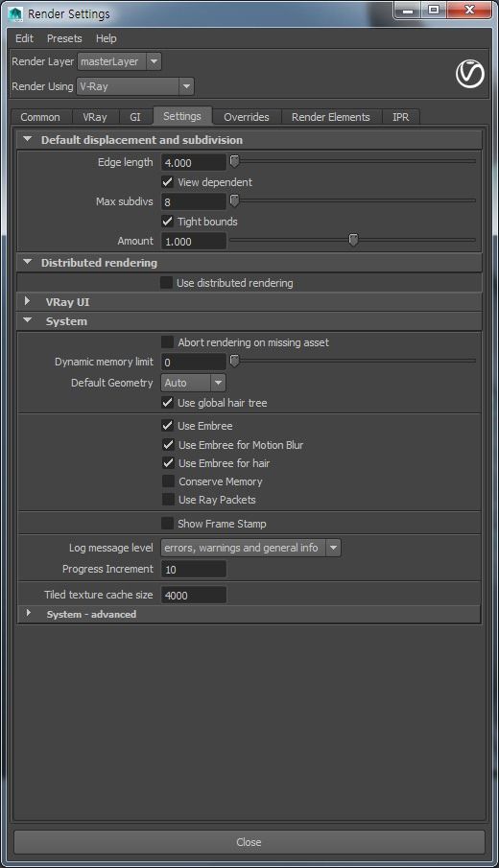Open the Render Using V-Ray dropdown
The height and width of the screenshot is (868, 499).
(135, 86)
